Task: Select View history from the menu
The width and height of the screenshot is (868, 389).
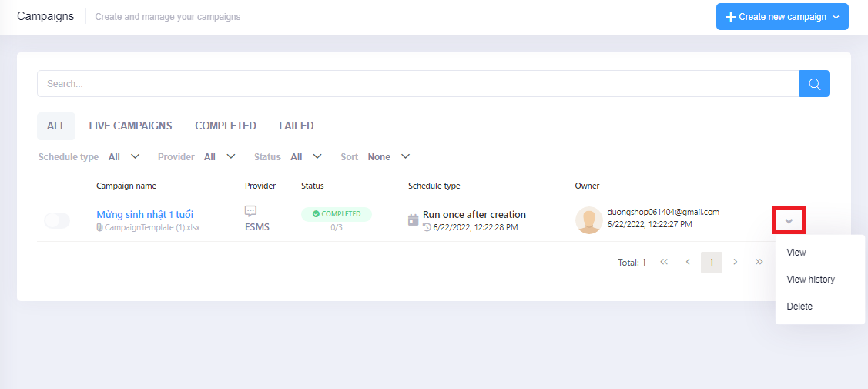Action: tap(810, 280)
